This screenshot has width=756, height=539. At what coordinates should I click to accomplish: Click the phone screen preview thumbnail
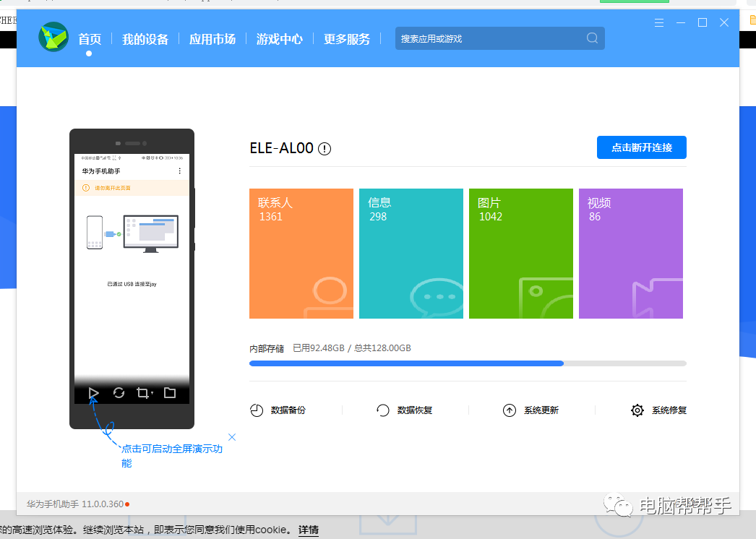(132, 279)
